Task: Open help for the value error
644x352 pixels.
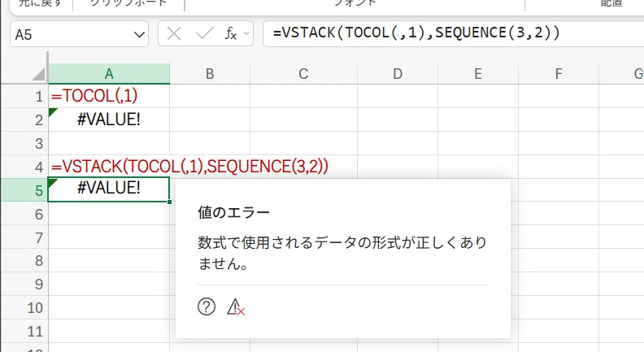Action: 207,306
